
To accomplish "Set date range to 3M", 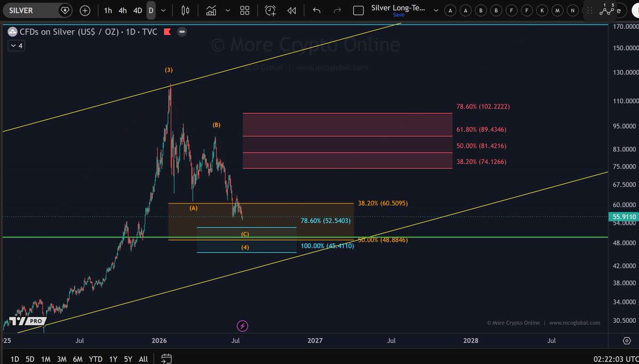I will tap(62, 359).
